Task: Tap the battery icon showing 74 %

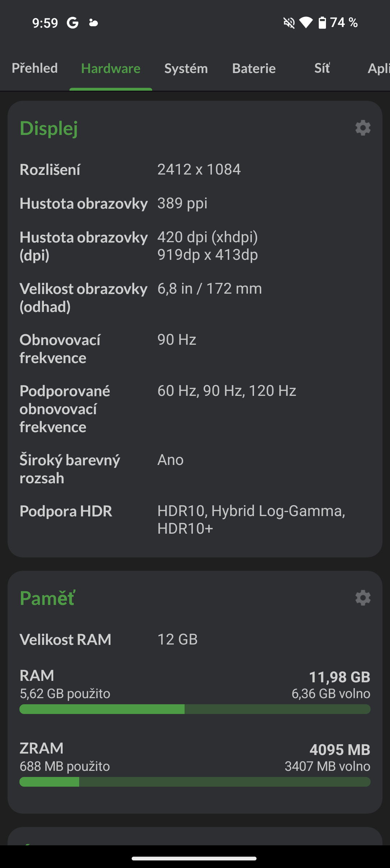Action: tap(322, 23)
